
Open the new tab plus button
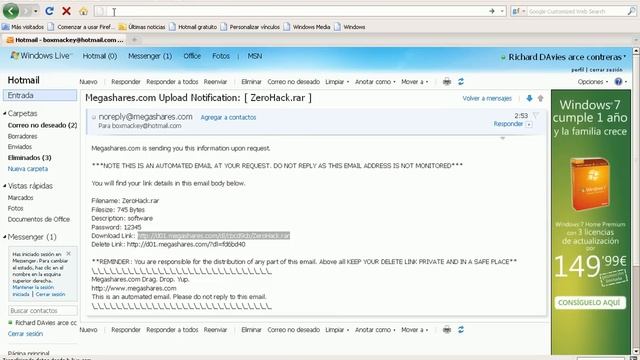[x=134, y=40]
